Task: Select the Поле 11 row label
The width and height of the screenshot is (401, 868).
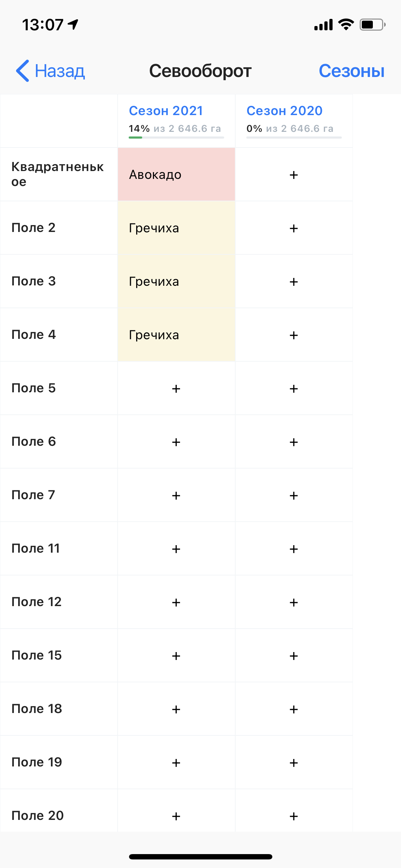Action: click(59, 549)
